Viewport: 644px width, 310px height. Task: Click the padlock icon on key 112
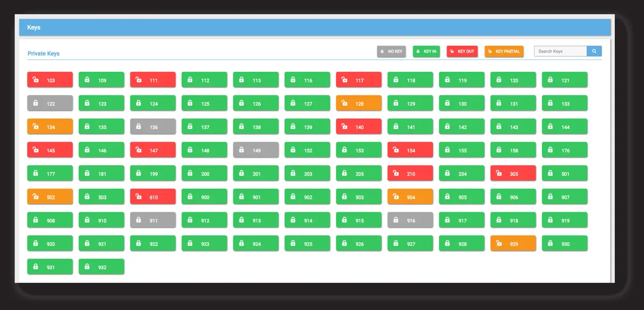(x=190, y=80)
